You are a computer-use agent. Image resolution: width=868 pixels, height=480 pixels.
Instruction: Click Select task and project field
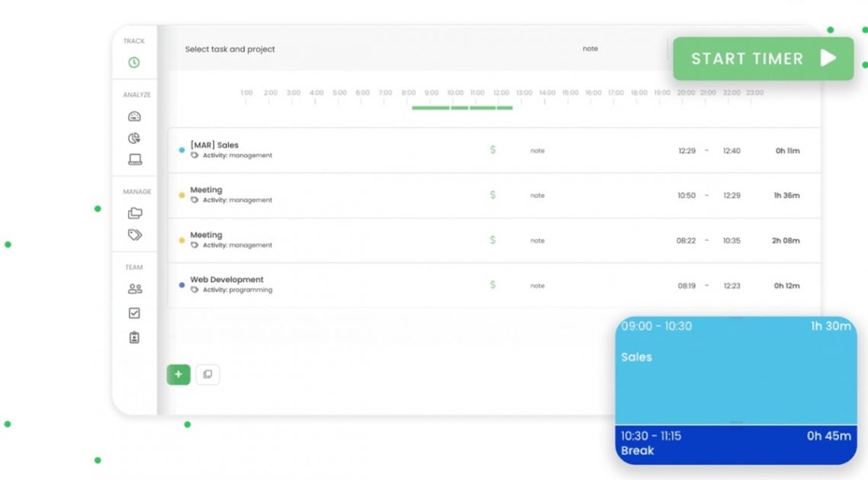229,50
